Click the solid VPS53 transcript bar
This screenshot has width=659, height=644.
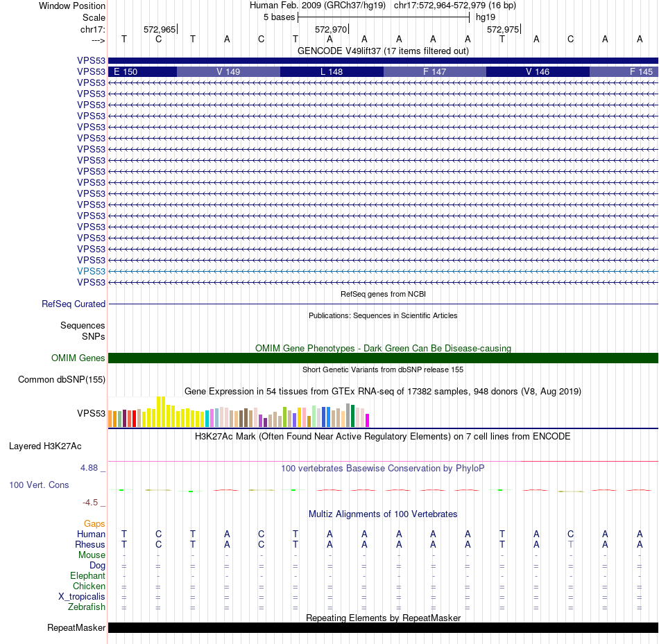click(383, 60)
